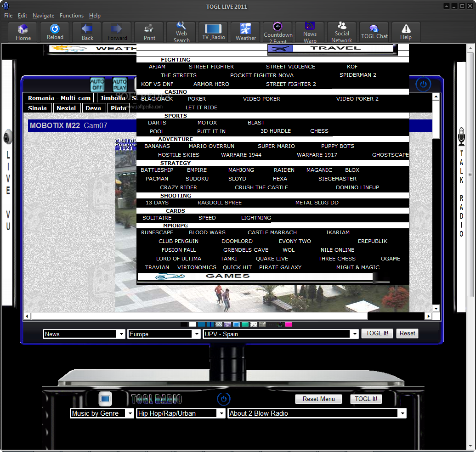Open the Weather banner with the sun icon

[93, 49]
